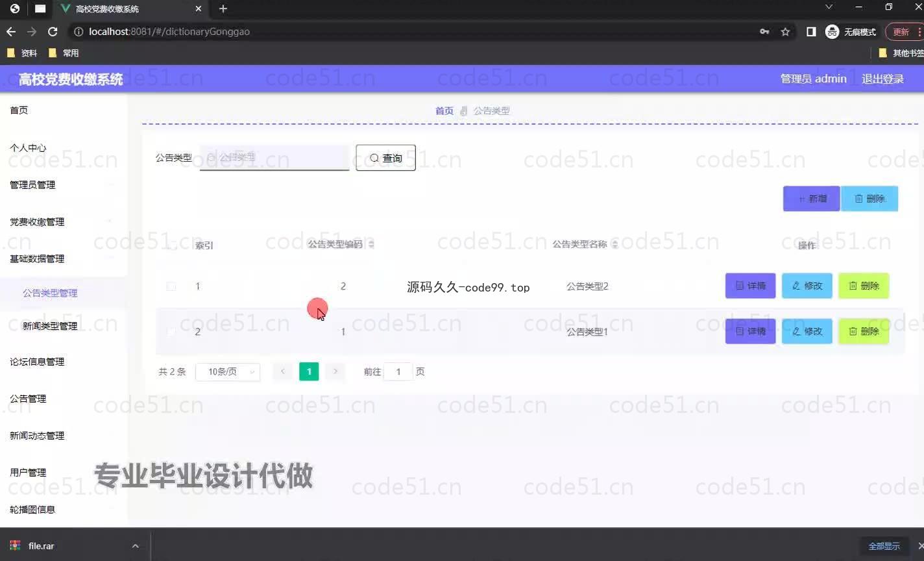Click the 公告类型 search input field

[x=274, y=158]
